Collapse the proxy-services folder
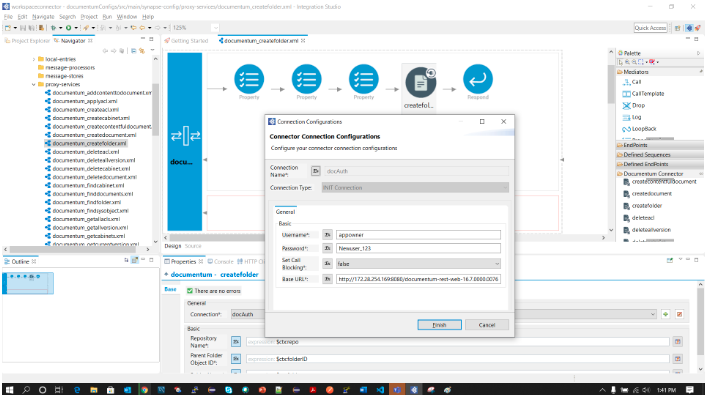Image resolution: width=708 pixels, height=395 pixels. 33,84
